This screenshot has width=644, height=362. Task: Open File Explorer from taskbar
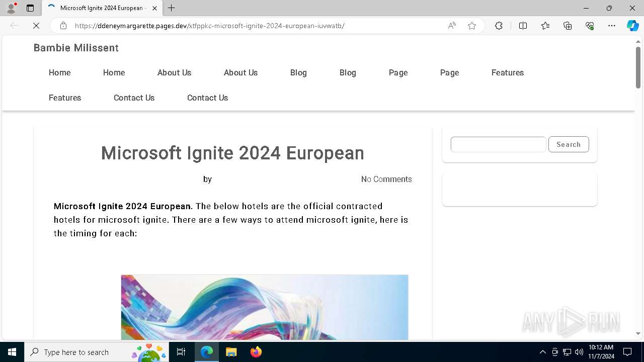click(x=231, y=352)
